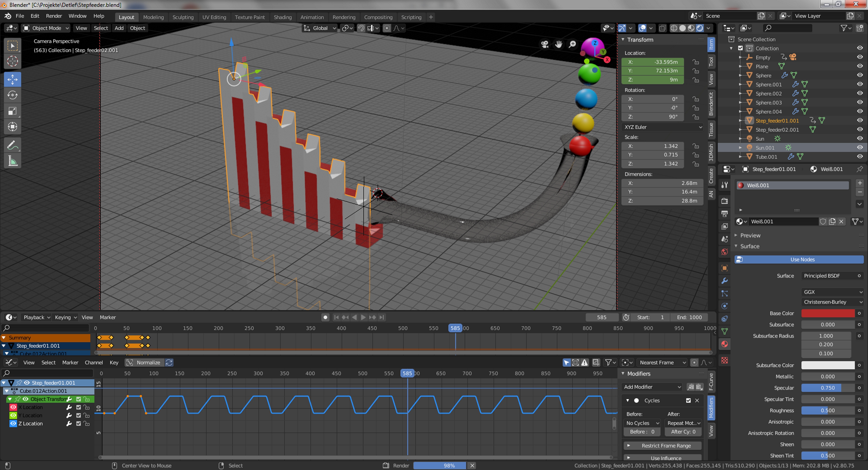The width and height of the screenshot is (868, 470).
Task: Toggle the Cycles modifier checkbox
Action: click(688, 400)
